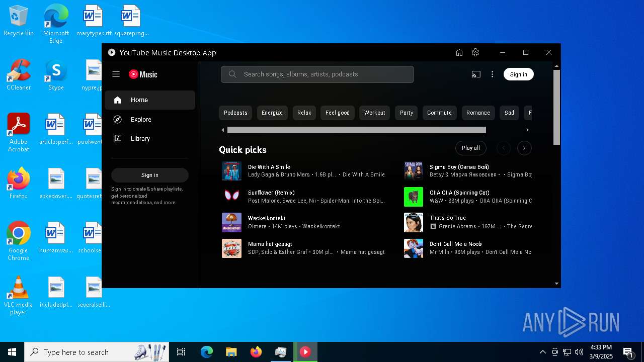Click the sidebar Sign in button
Image resolution: width=644 pixels, height=362 pixels.
(150, 175)
